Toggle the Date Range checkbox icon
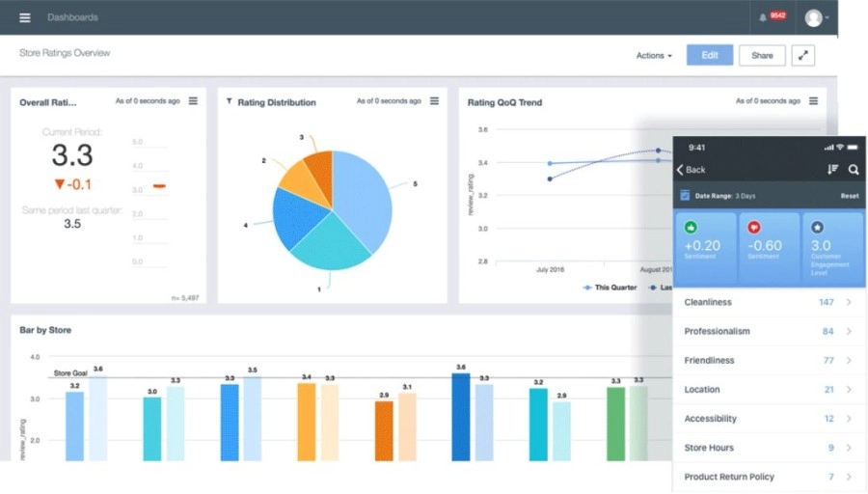The height and width of the screenshot is (494, 868). point(685,196)
